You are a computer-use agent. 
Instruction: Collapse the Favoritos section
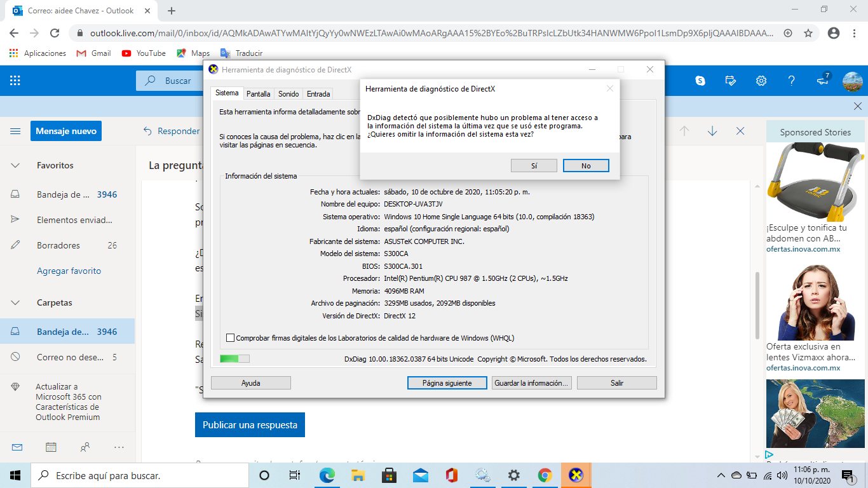click(x=15, y=165)
